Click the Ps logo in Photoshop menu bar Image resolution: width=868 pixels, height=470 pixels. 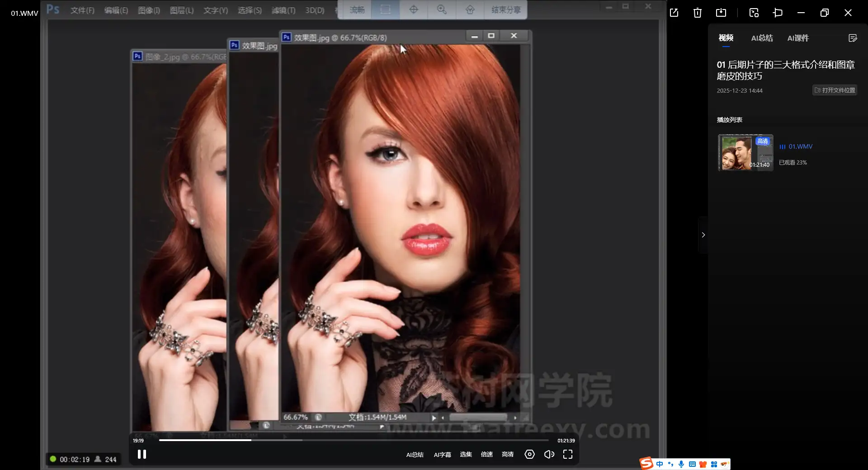[x=53, y=9]
